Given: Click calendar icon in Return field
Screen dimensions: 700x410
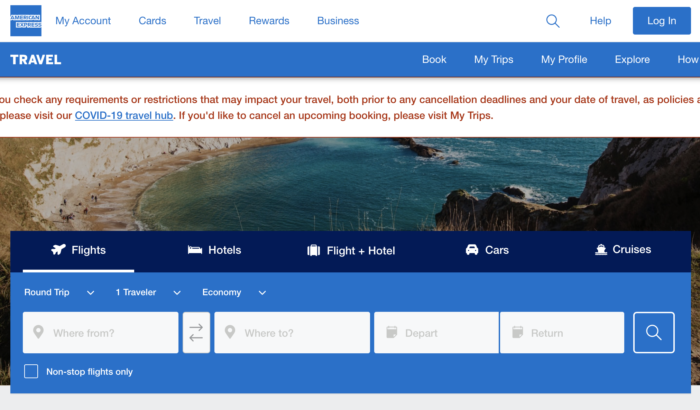Looking at the screenshot, I should click(517, 332).
